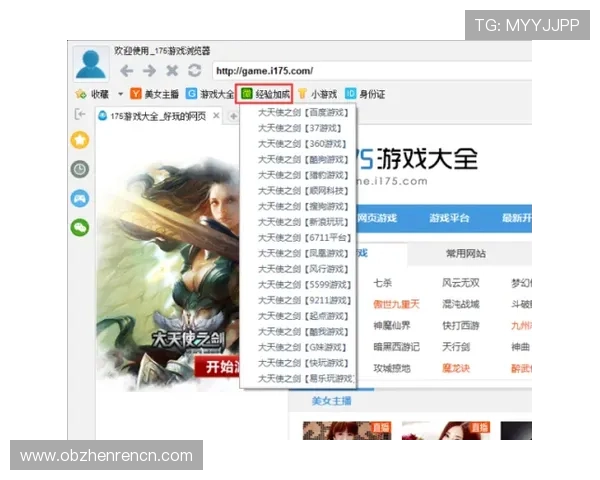Open the 风云无双 game link
The height and width of the screenshot is (480, 600).
pos(461,283)
